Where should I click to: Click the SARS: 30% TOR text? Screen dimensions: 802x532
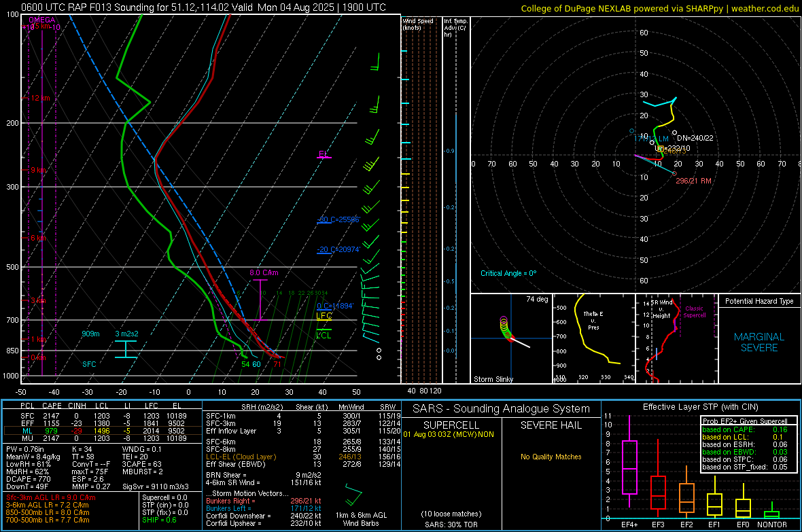point(451,525)
